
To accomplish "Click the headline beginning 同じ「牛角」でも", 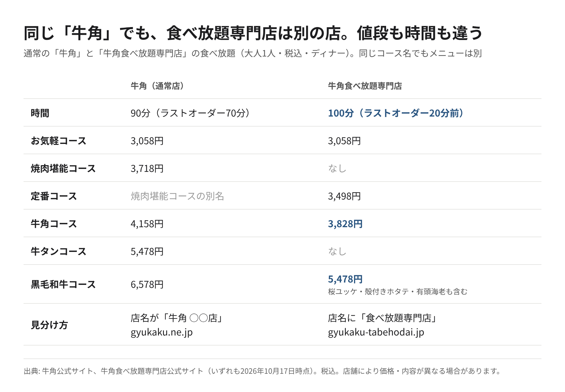I will [253, 33].
